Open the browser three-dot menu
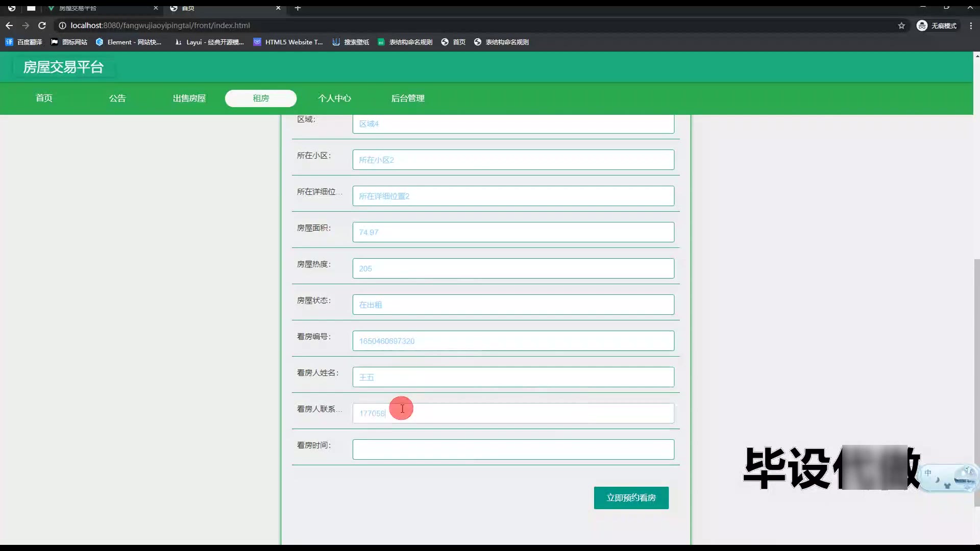The image size is (980, 551). pyautogui.click(x=971, y=26)
